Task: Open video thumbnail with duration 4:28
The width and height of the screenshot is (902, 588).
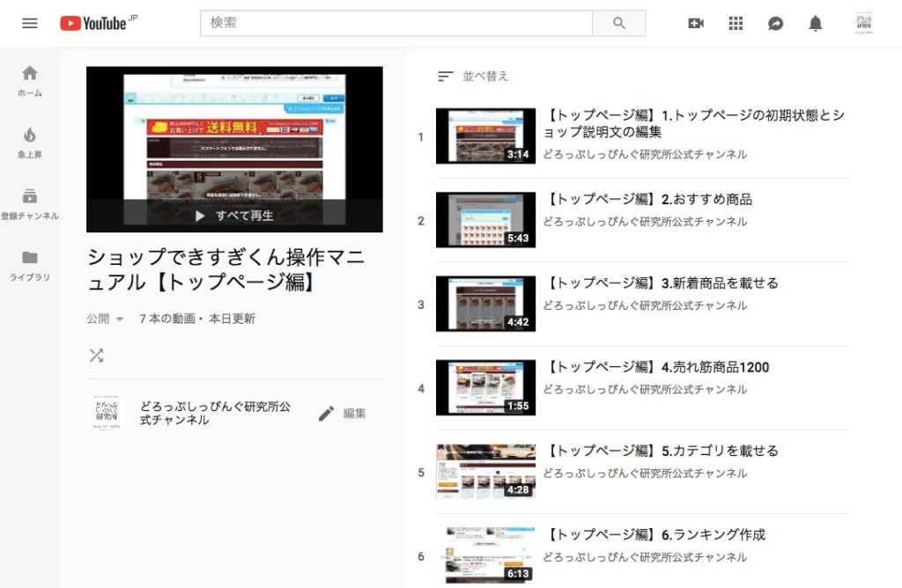Action: click(x=485, y=472)
